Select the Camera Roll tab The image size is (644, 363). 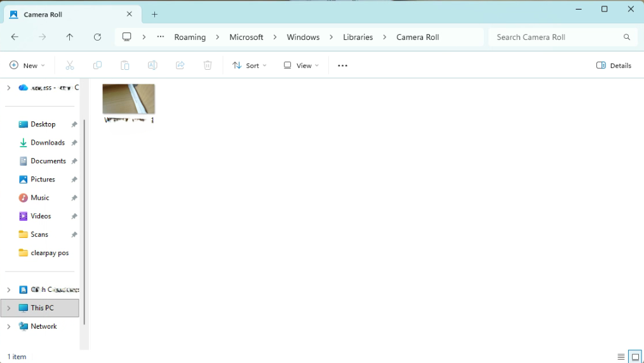(x=72, y=15)
